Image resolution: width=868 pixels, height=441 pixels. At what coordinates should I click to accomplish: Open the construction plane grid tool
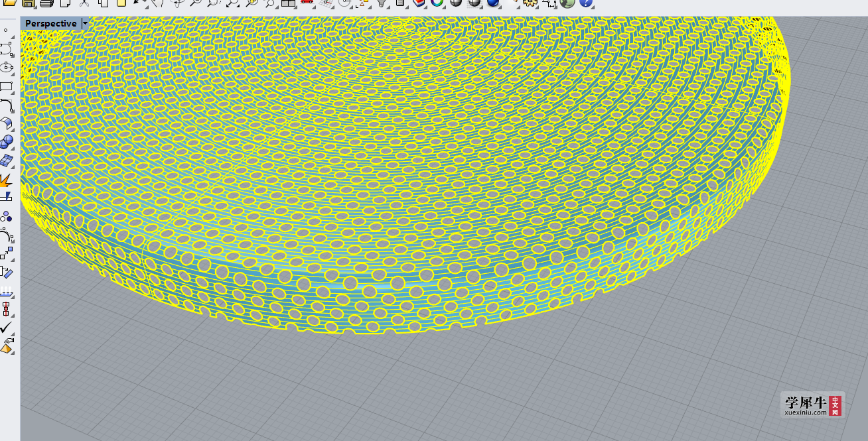point(325,3)
